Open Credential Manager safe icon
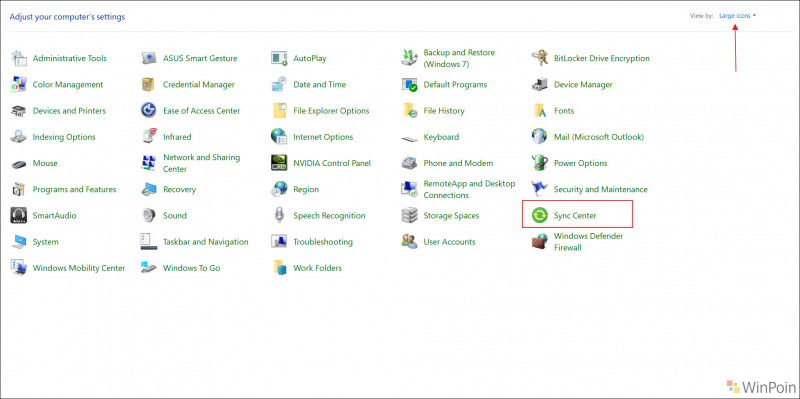The height and width of the screenshot is (399, 800). [x=148, y=85]
